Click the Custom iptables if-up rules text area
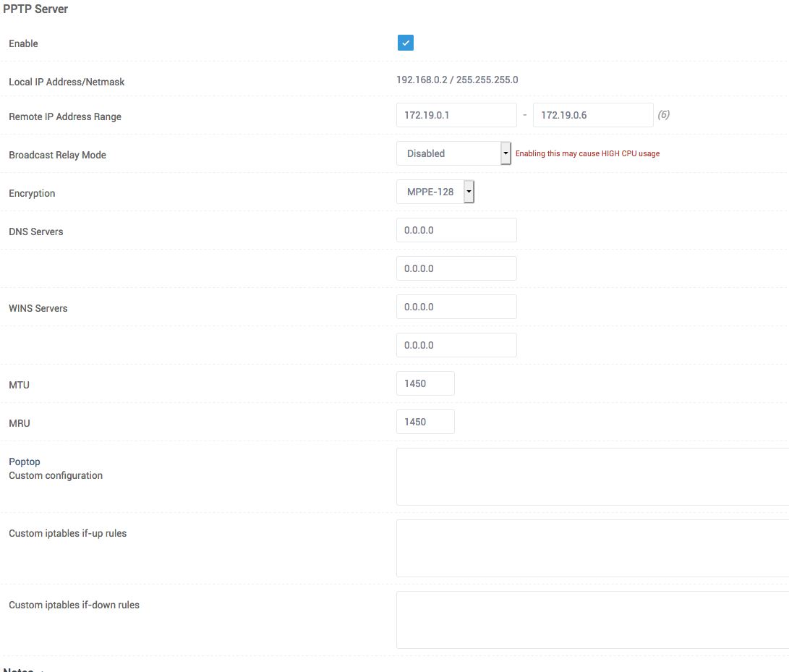 (x=592, y=548)
